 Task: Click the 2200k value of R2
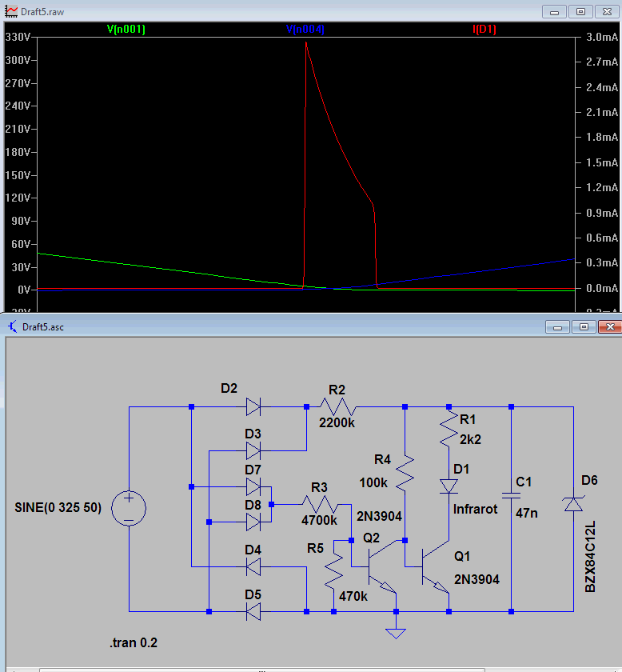[337, 423]
